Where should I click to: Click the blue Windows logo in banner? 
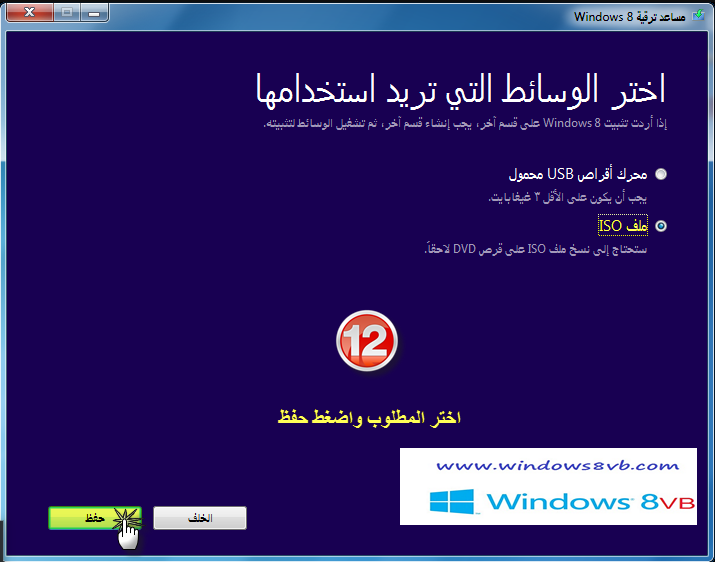[x=454, y=500]
